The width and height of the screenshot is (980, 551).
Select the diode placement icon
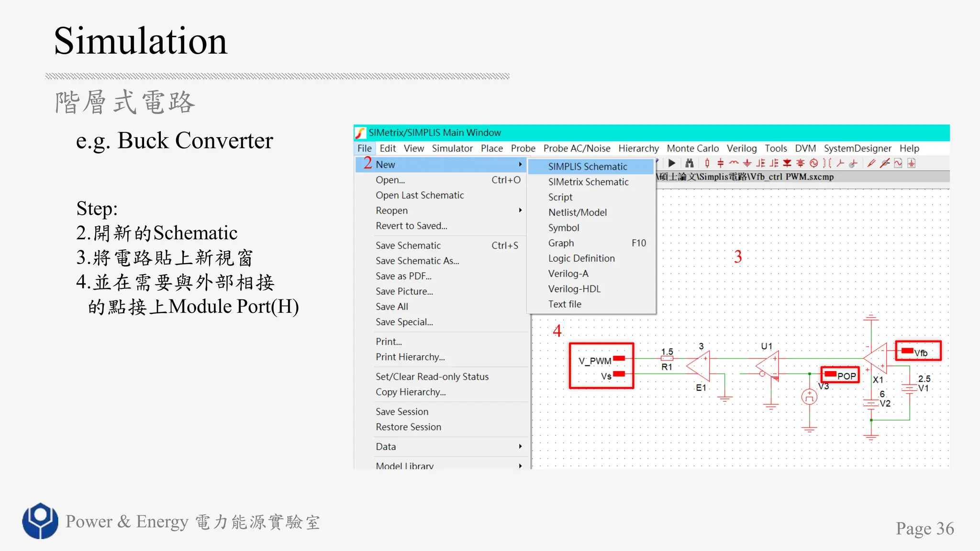pos(787,163)
